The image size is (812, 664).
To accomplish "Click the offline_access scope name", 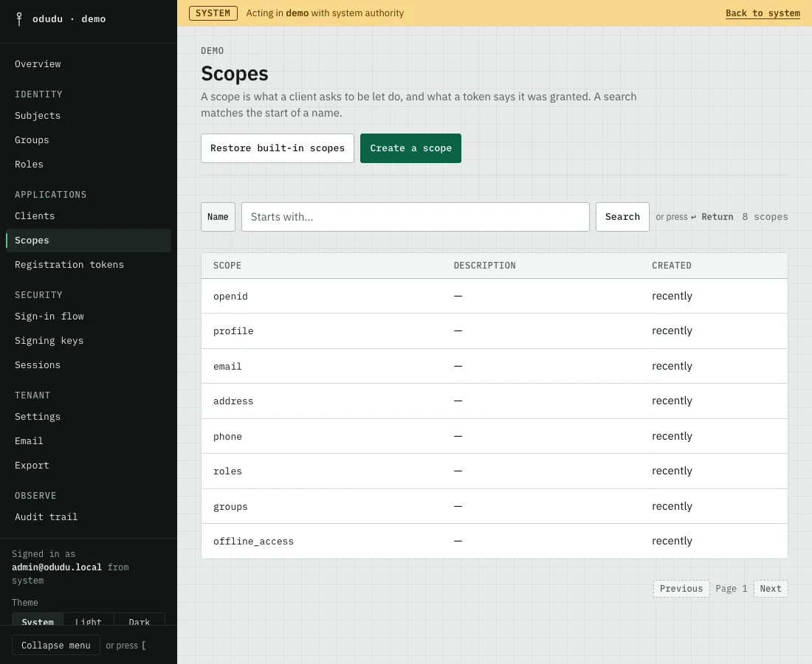I will tap(253, 542).
